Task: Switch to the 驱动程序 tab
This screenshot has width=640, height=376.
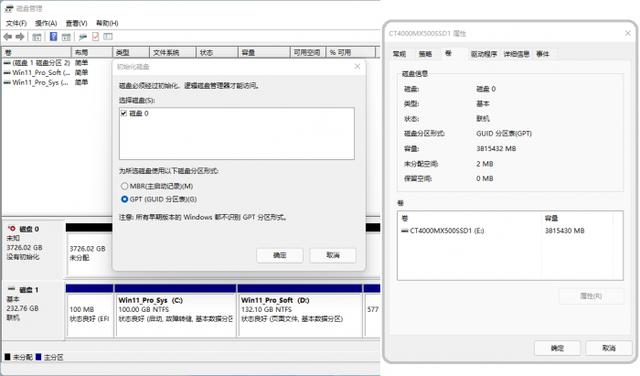Action: click(x=484, y=54)
